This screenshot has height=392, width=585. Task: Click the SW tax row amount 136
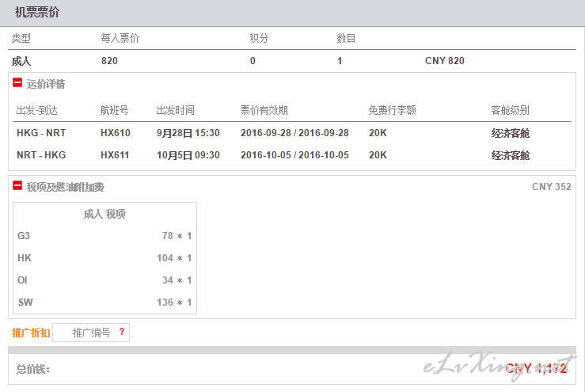tap(165, 303)
